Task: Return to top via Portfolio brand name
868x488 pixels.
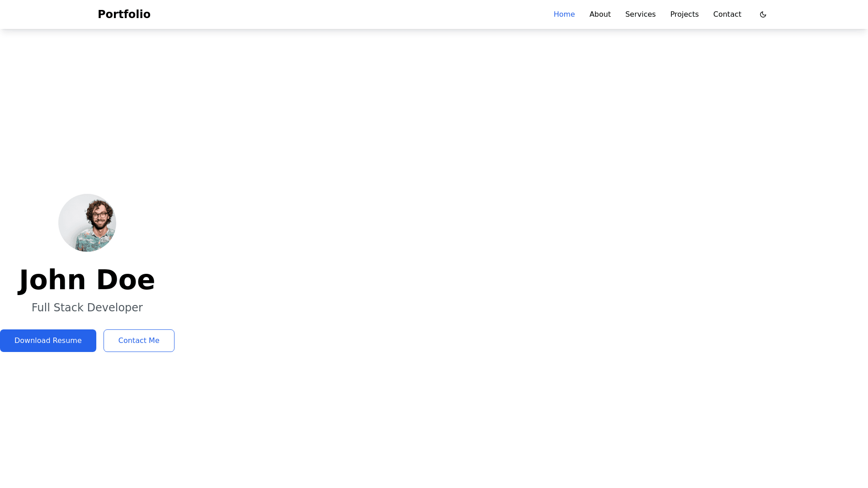Action: tap(124, 14)
